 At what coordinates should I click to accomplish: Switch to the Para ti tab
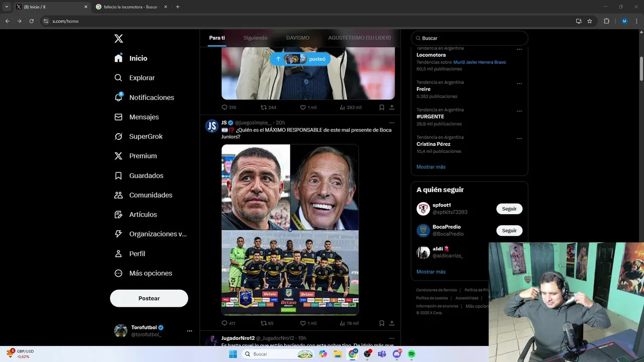click(x=217, y=38)
